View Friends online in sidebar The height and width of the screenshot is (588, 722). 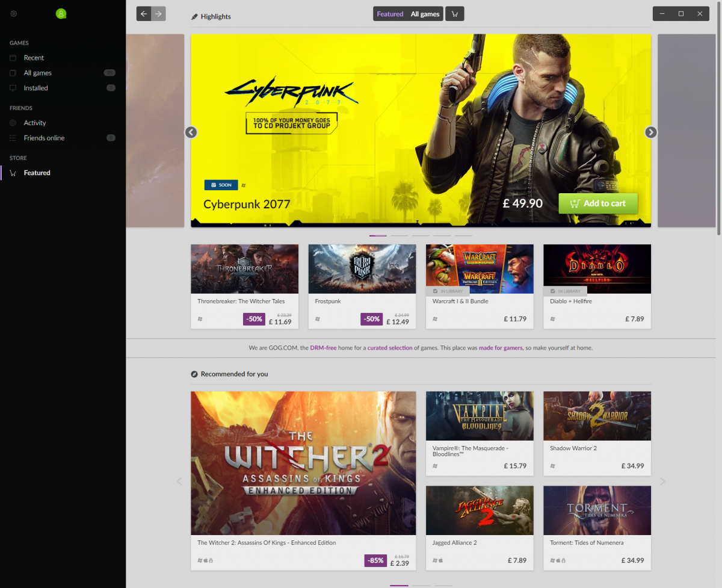pyautogui.click(x=44, y=138)
